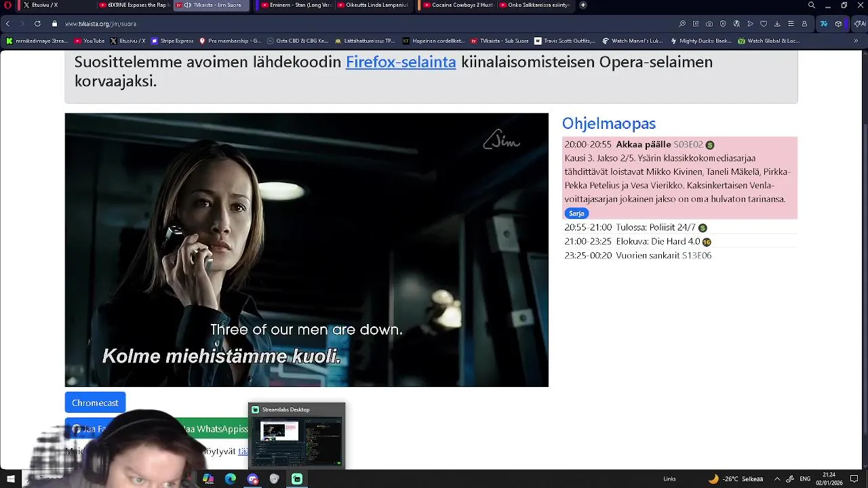Click the Chromecast button
The height and width of the screenshot is (488, 868).
[x=95, y=403]
